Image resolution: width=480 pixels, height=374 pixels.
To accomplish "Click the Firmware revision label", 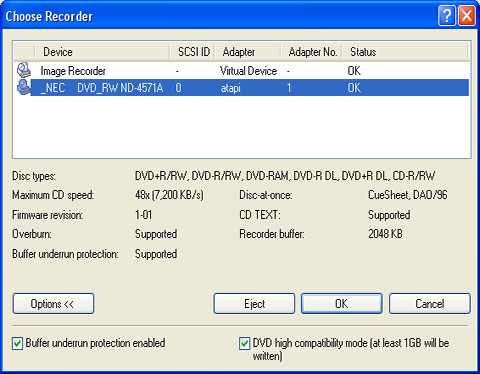I will coord(47,215).
